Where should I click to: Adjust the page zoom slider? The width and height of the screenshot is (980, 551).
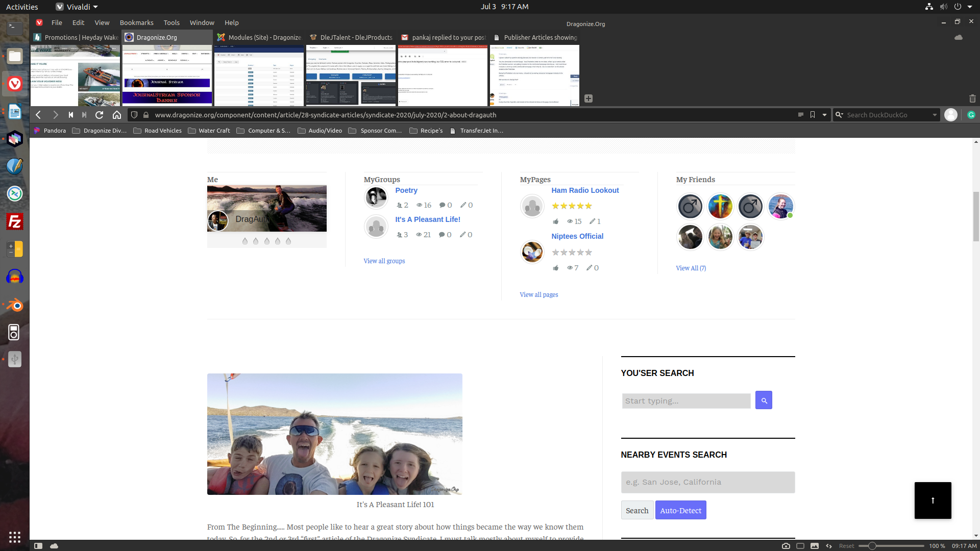872,546
